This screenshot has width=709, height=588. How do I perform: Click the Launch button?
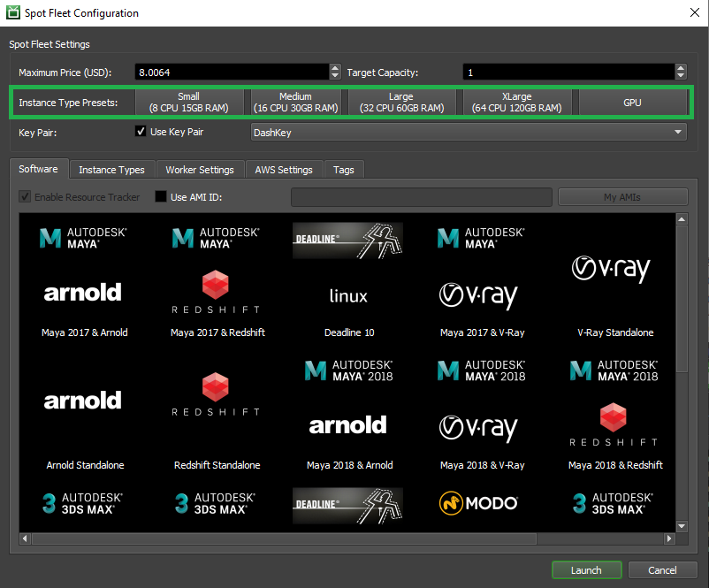click(585, 570)
